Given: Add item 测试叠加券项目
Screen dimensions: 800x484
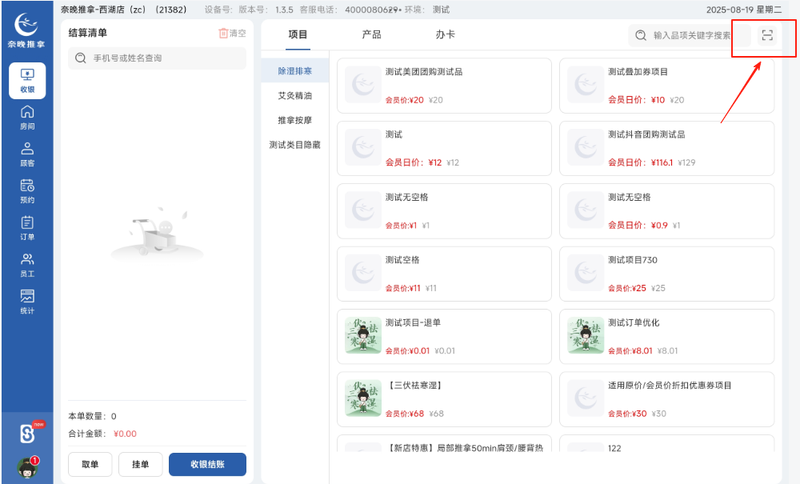Looking at the screenshot, I should pyautogui.click(x=667, y=86).
